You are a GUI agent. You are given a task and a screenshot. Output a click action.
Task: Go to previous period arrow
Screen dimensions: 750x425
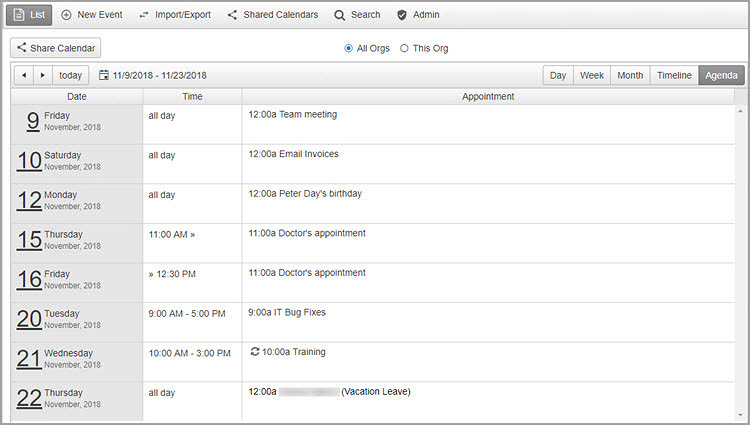24,75
